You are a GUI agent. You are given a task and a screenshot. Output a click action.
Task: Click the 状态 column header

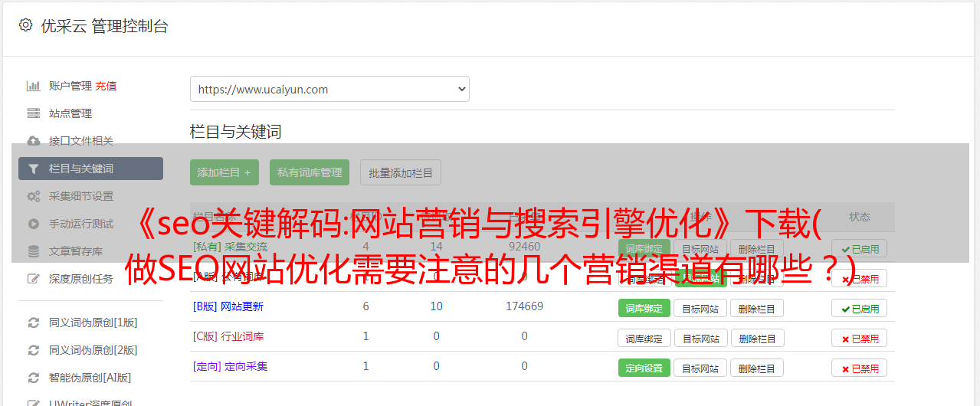point(860,217)
